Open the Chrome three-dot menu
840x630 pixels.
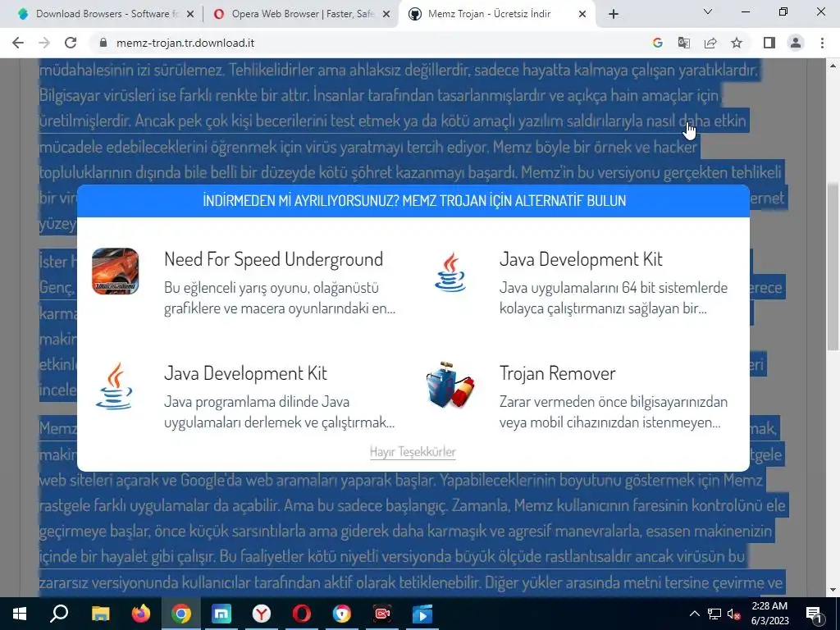(x=822, y=43)
